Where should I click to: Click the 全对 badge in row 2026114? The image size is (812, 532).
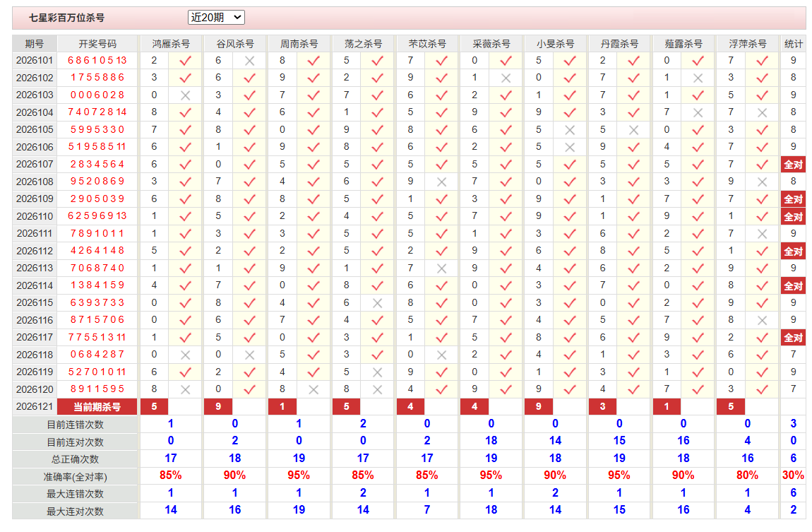pos(794,286)
